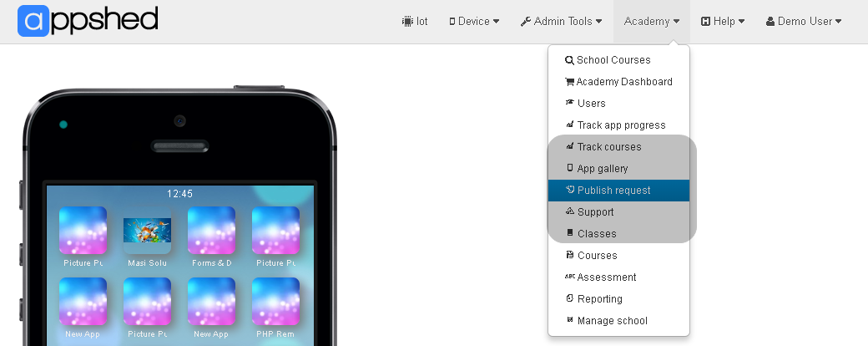Select Classes from Academy menu
The image size is (868, 346).
click(618, 233)
